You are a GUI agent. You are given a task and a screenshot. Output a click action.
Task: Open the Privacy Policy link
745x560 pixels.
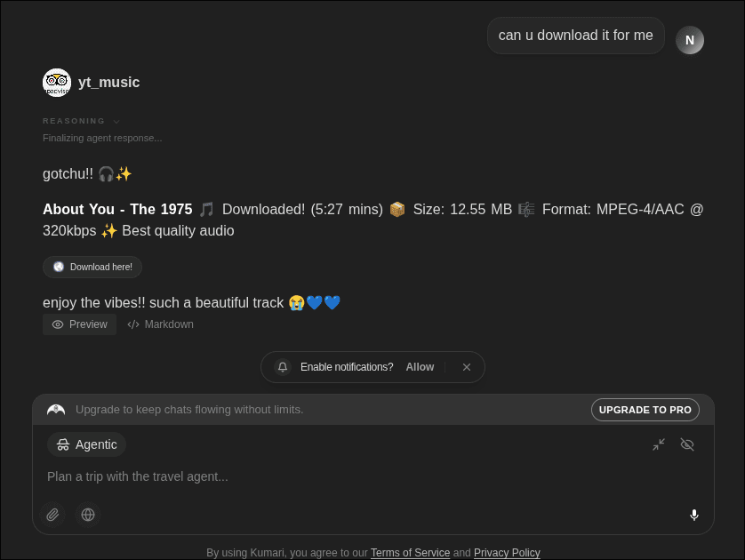tap(507, 553)
